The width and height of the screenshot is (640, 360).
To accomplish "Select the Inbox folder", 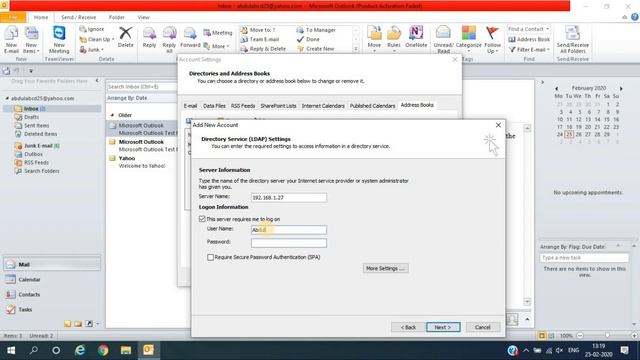I will (52, 109).
